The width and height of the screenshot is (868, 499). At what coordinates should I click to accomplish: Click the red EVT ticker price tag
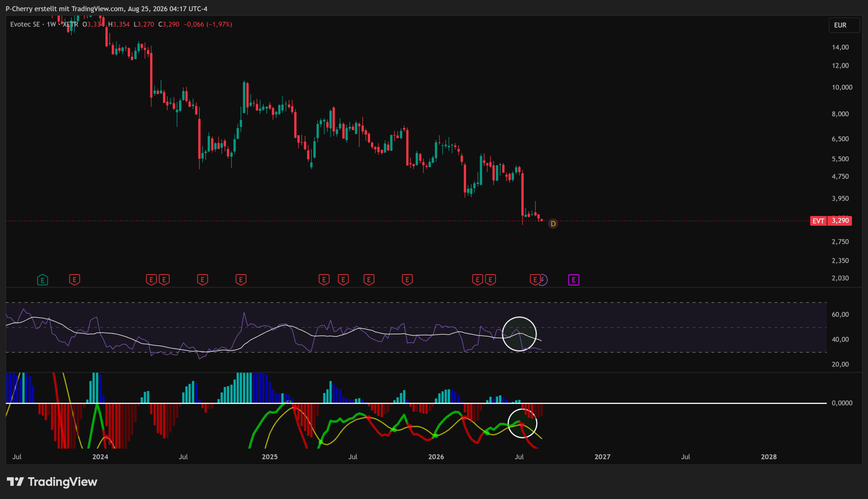point(818,221)
